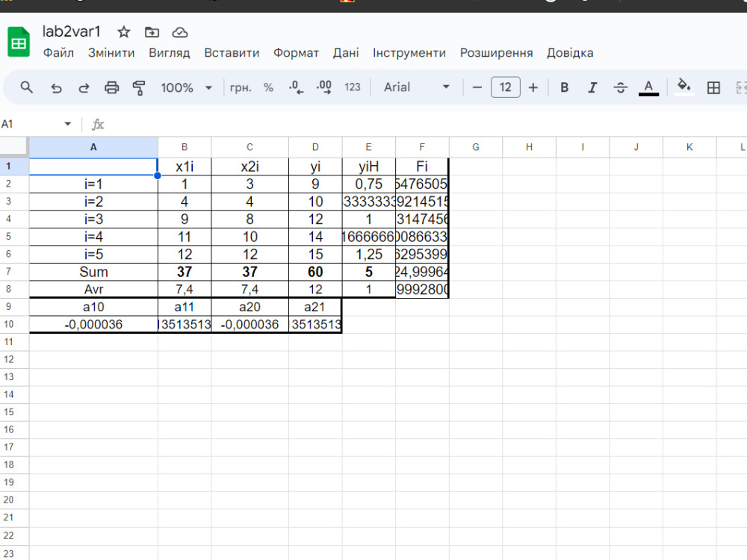Select the a20 label cell

(249, 307)
